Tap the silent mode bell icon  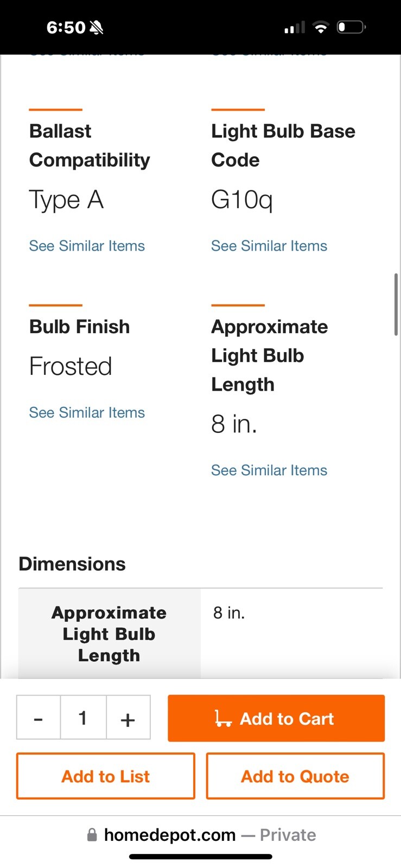(x=97, y=27)
